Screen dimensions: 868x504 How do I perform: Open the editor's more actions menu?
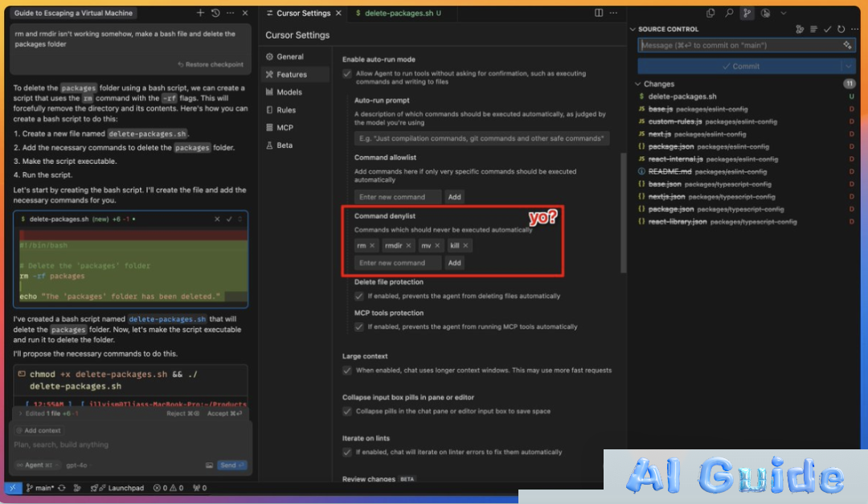(613, 13)
